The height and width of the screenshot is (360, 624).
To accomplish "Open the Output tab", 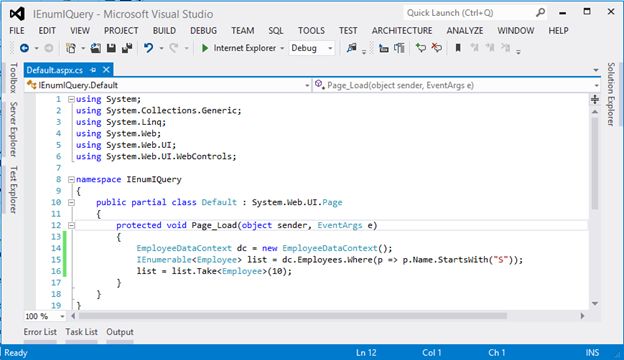I will coord(120,332).
